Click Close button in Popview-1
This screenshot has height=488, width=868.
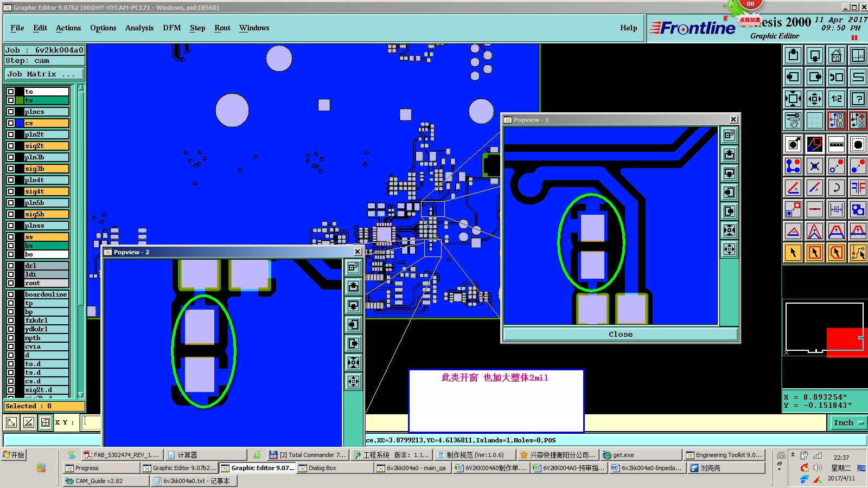pyautogui.click(x=621, y=334)
